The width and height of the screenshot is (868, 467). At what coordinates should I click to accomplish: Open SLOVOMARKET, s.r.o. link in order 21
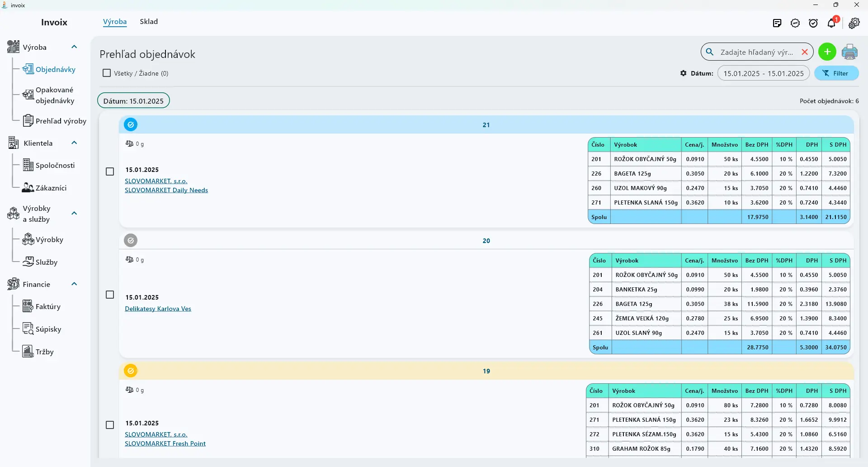tap(156, 181)
